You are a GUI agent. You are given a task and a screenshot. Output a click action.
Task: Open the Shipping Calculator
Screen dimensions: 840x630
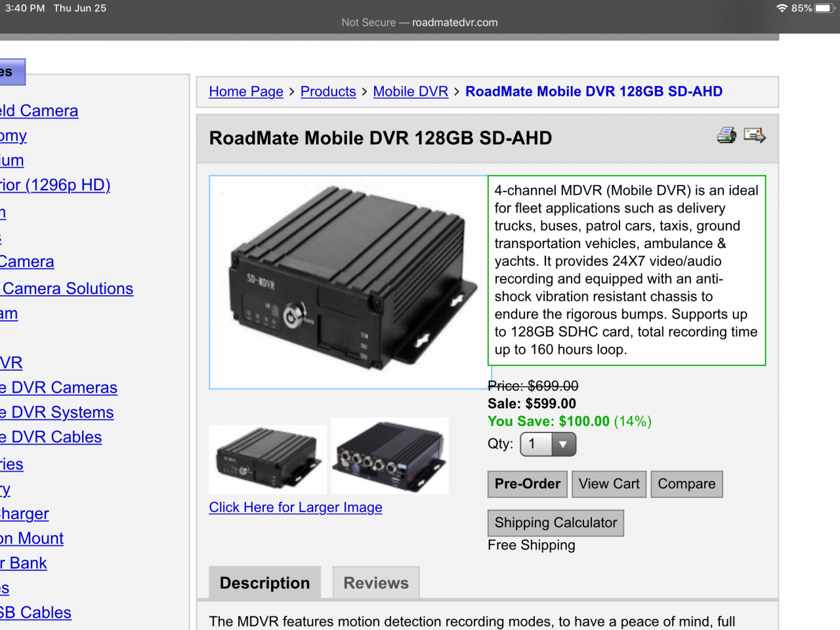(556, 523)
